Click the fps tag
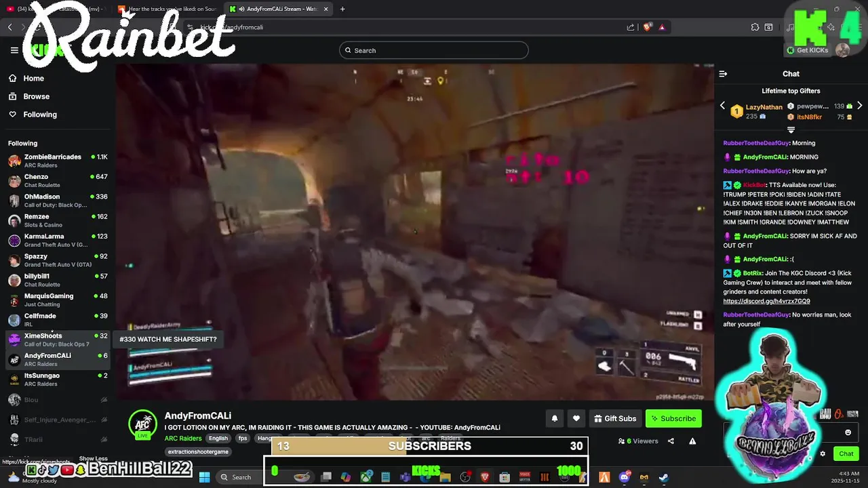The width and height of the screenshot is (868, 488). (x=243, y=439)
